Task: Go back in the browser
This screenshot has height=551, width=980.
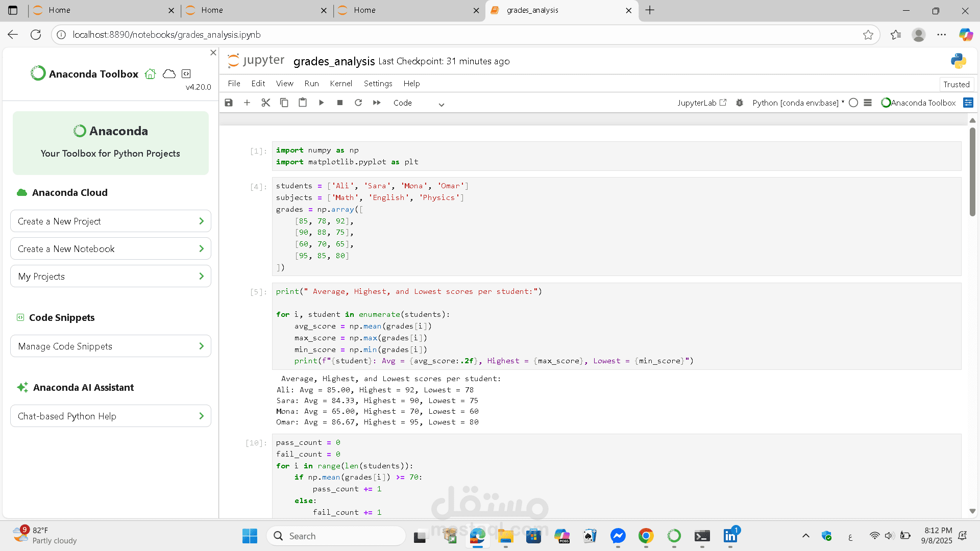Action: [x=13, y=35]
